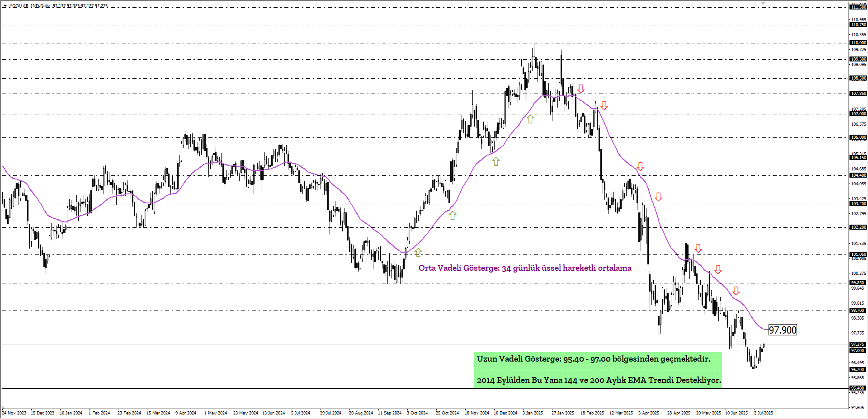Image resolution: width=868 pixels, height=419 pixels.
Task: Click the 3 Apr 2025 date label
Action: (x=649, y=413)
